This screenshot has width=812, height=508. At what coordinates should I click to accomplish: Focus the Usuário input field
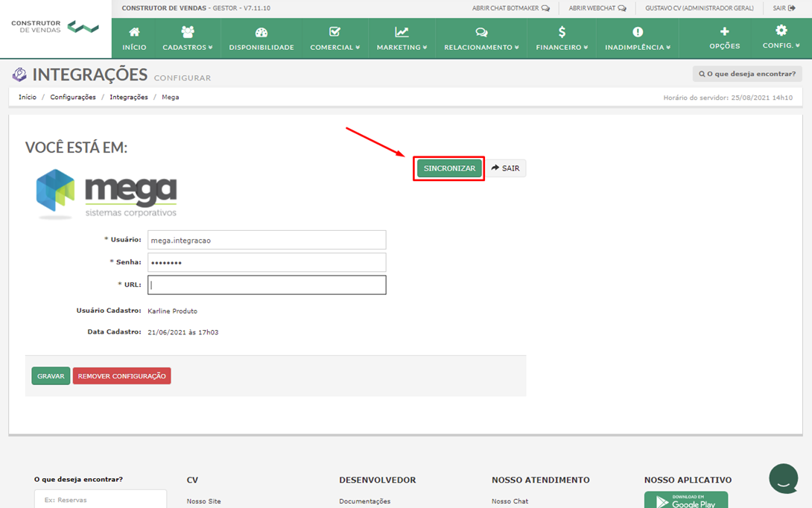click(267, 241)
